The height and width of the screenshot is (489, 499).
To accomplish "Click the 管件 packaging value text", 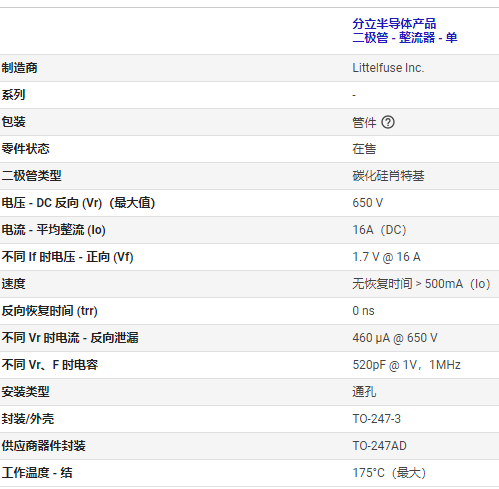I will click(364, 122).
